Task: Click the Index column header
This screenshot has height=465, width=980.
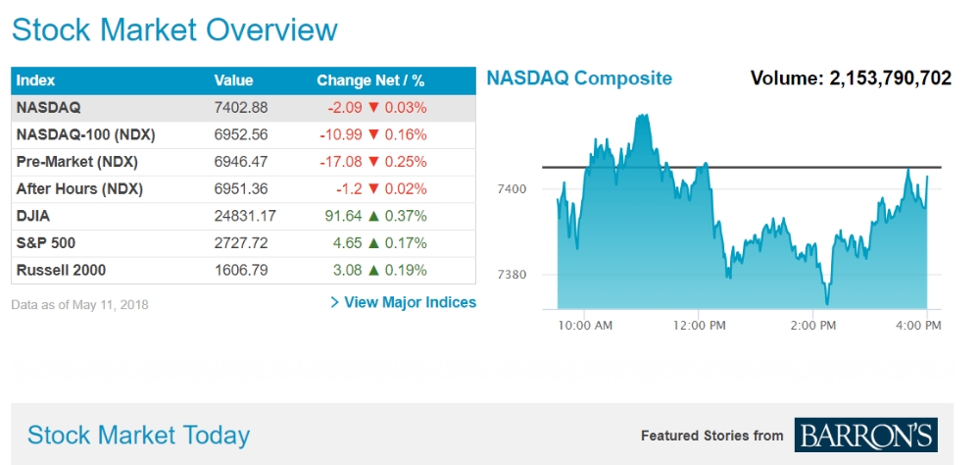Action: click(x=36, y=80)
